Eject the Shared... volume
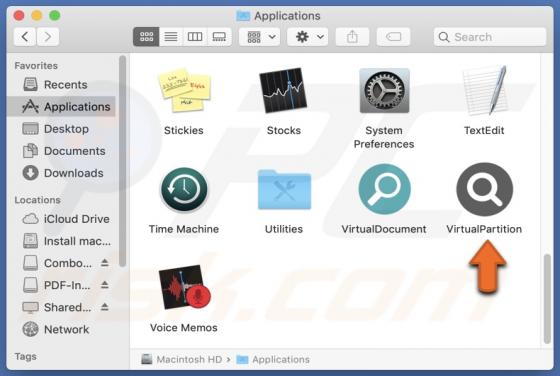560x376 pixels. (x=104, y=307)
